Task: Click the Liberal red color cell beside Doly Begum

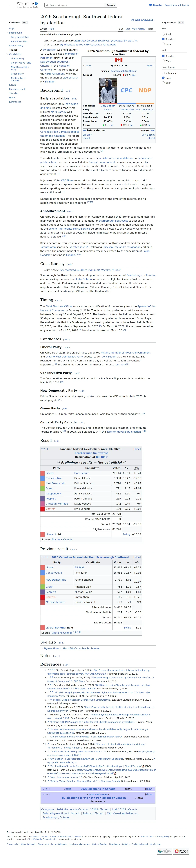Action: coord(42,473)
